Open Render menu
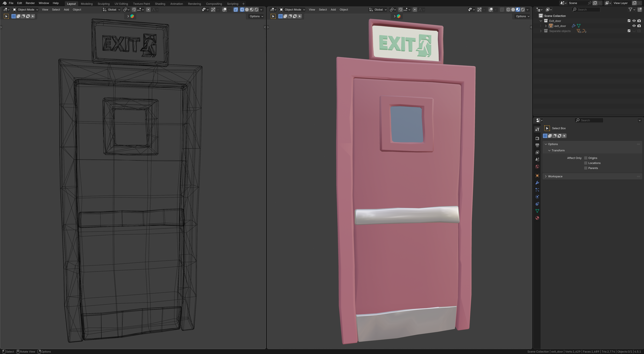644x354 pixels. click(x=30, y=3)
